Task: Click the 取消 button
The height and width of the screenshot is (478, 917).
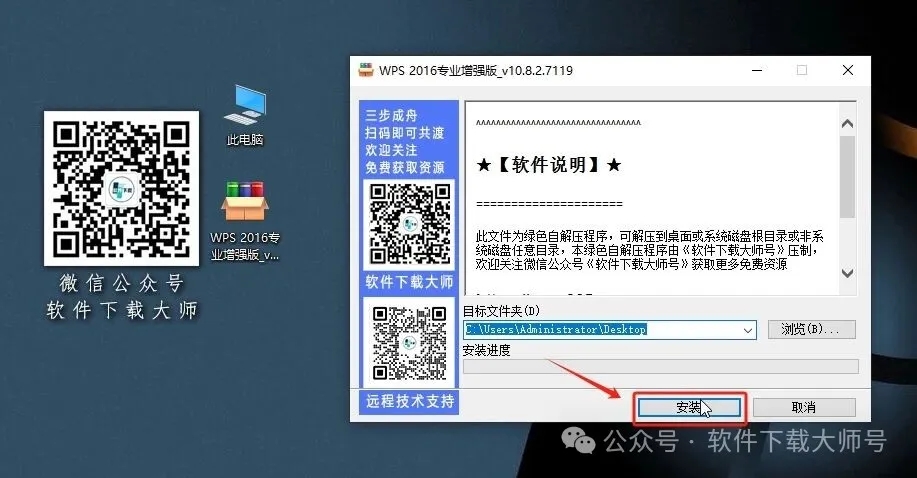Action: pyautogui.click(x=804, y=407)
